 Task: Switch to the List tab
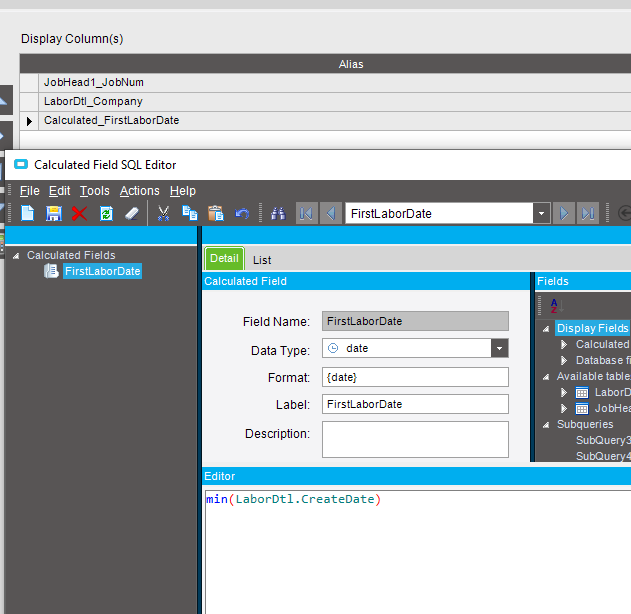[x=262, y=260]
